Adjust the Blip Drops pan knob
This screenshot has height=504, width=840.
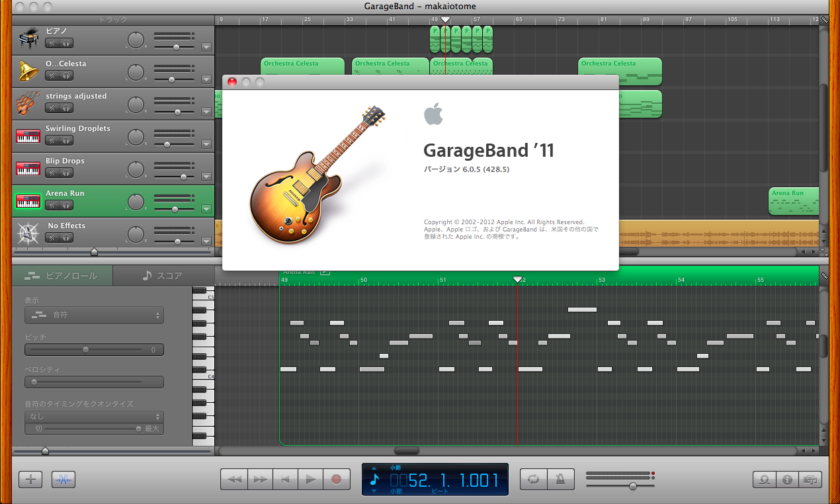pos(136,169)
